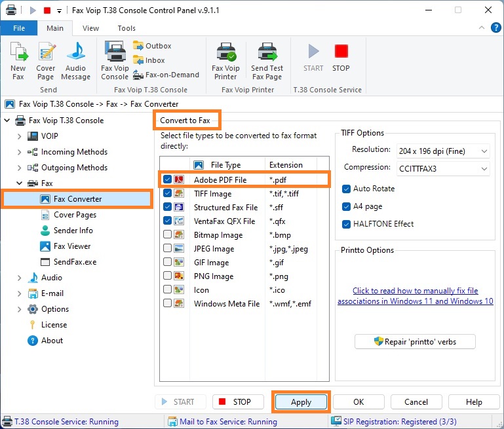Open the Compression dropdown

443,168
